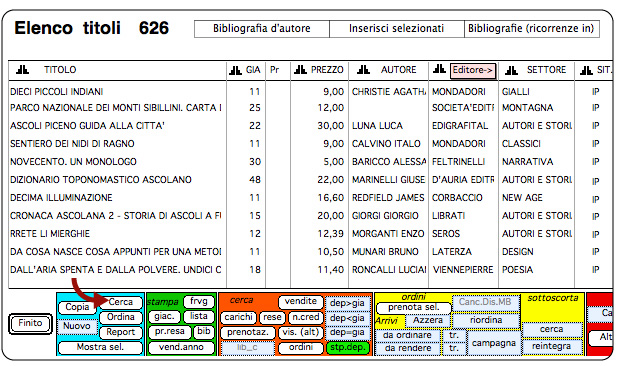Screen dimensions: 622x366
Task: Click the dep<gia button
Action: click(x=347, y=318)
